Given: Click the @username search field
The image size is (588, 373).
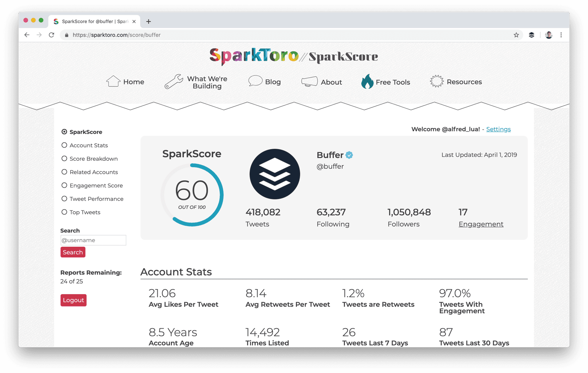Looking at the screenshot, I should [93, 240].
